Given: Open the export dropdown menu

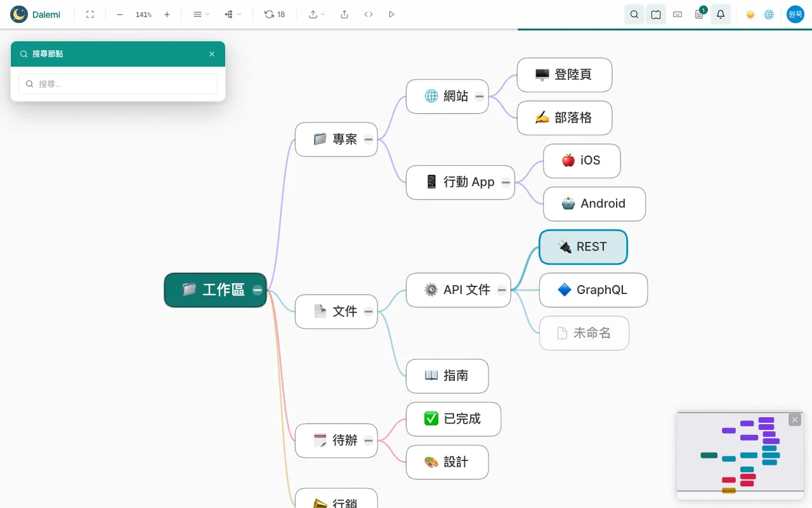Looking at the screenshot, I should pyautogui.click(x=317, y=14).
